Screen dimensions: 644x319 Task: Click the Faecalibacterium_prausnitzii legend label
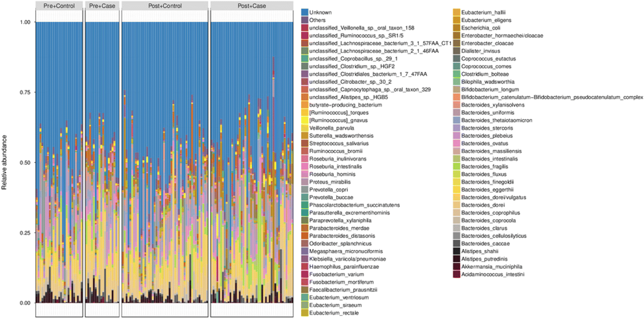[343, 290]
